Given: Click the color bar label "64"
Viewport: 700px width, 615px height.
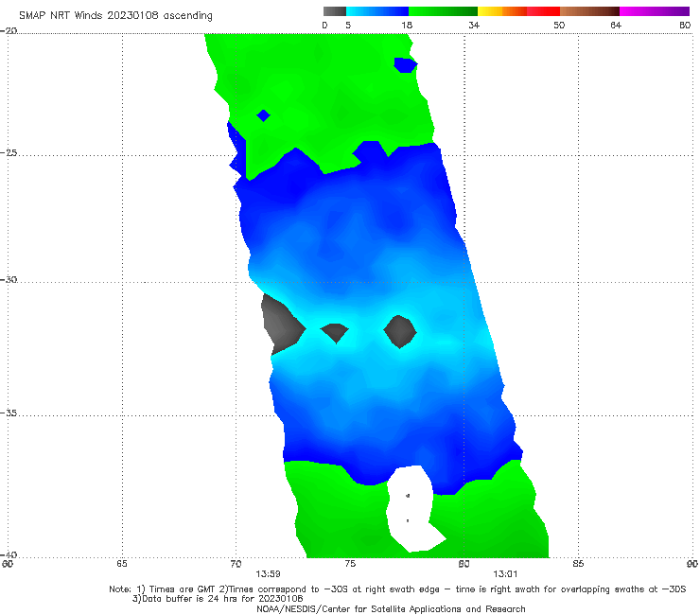Looking at the screenshot, I should [616, 25].
